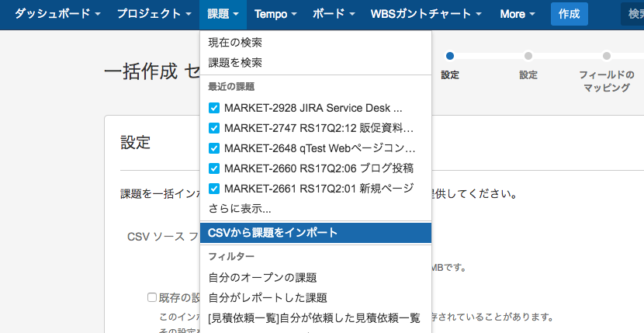Click the second 設定 step marker in progress tracker

528,56
